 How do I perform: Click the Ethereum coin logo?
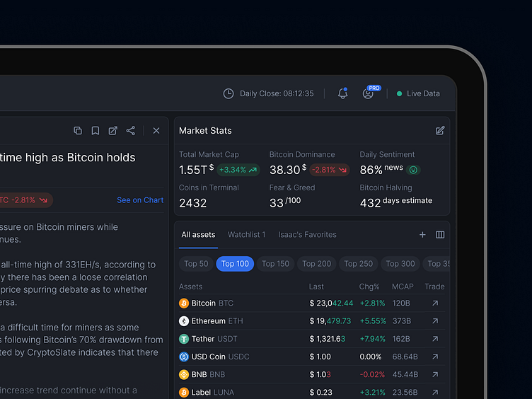[x=184, y=321]
